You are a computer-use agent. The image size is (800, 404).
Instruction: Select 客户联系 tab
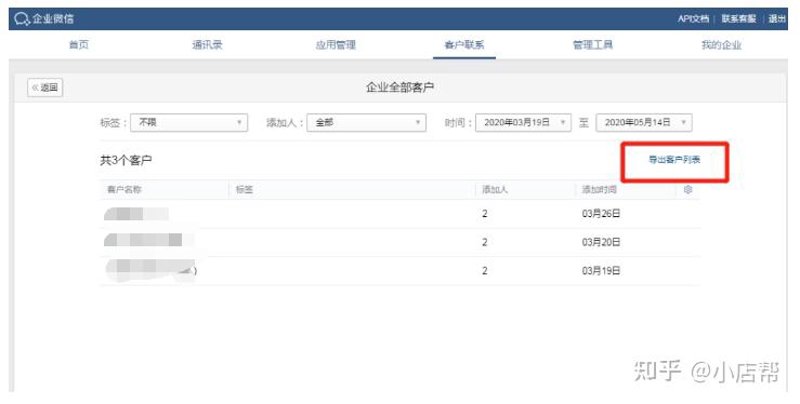click(464, 45)
